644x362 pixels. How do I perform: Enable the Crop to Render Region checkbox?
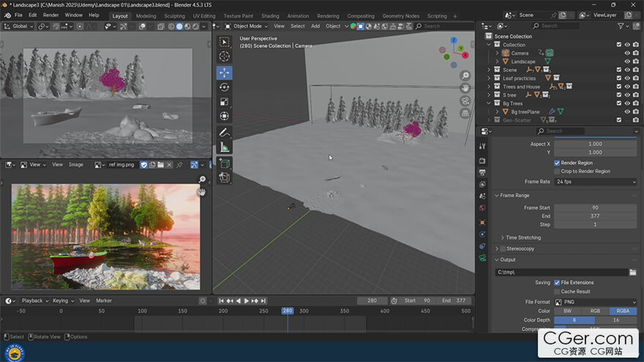[557, 171]
